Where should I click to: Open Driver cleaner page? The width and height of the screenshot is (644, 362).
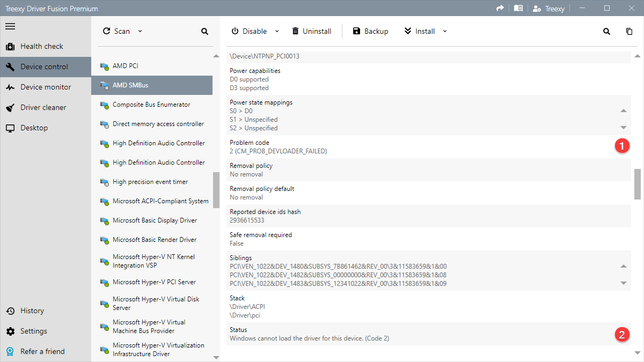point(43,108)
